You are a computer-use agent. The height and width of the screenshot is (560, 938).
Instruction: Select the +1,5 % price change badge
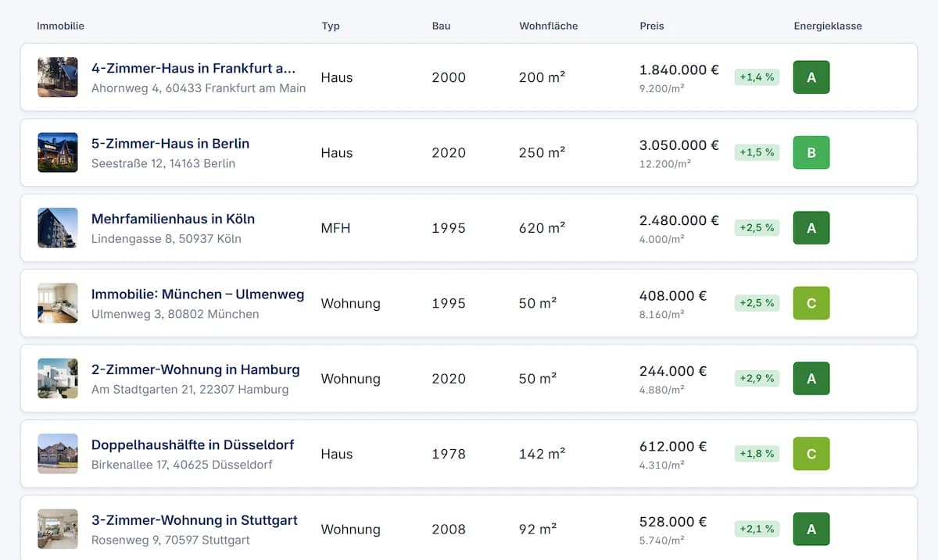tap(757, 152)
